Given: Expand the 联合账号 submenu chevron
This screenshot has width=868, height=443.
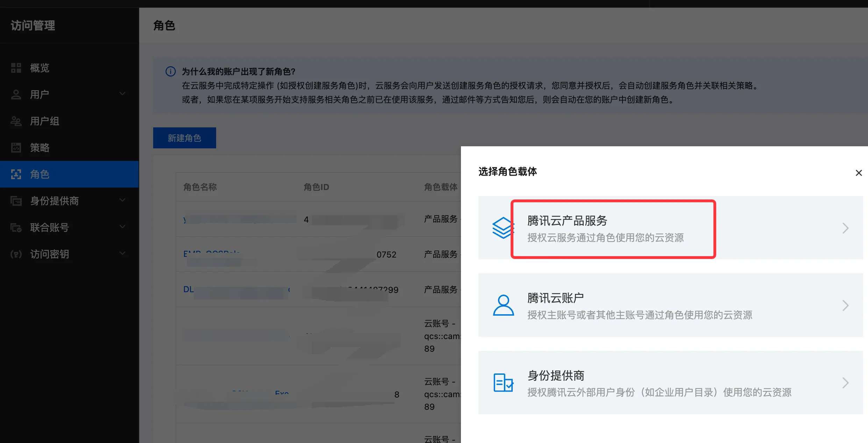Looking at the screenshot, I should (122, 227).
